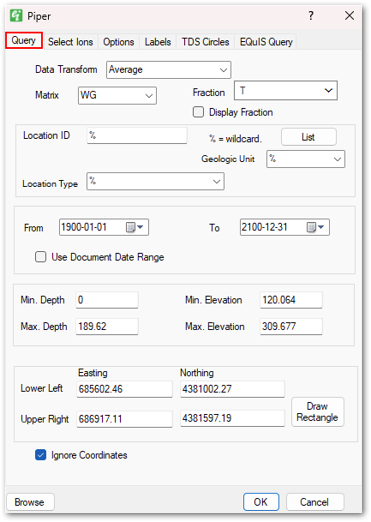The image size is (371, 522).
Task: Click Lower Left Northing field 4381002.27
Action: pyautogui.click(x=232, y=389)
